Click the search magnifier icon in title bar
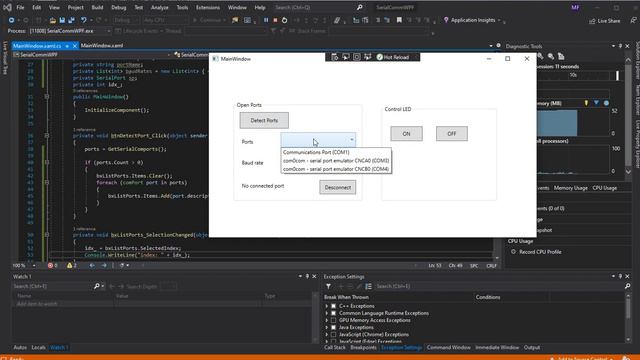Viewport: 640px width, 360px height. 360,7
